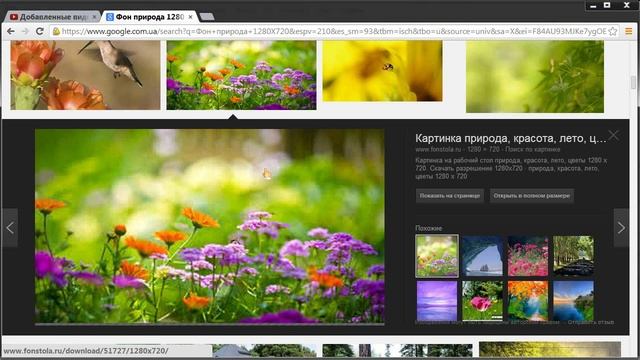
Task: Show the next image with the right arrow
Action: click(621, 228)
